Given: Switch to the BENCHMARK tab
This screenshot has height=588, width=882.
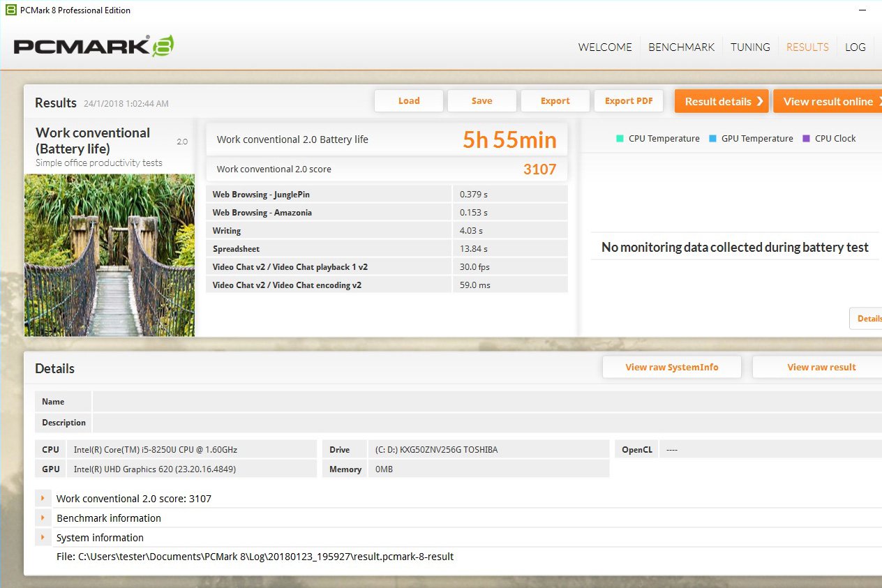Looking at the screenshot, I should pos(681,47).
